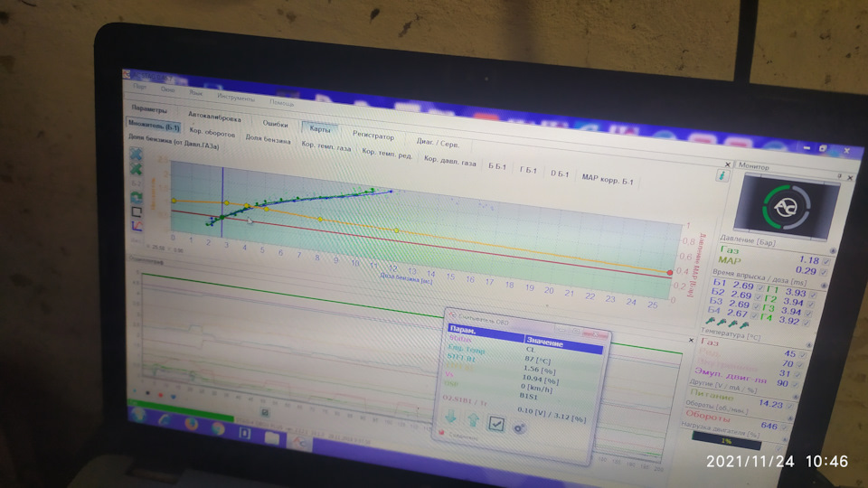Viewport: 868px width, 488px height.
Task: Click the Значение column header
Action: pyautogui.click(x=563, y=345)
